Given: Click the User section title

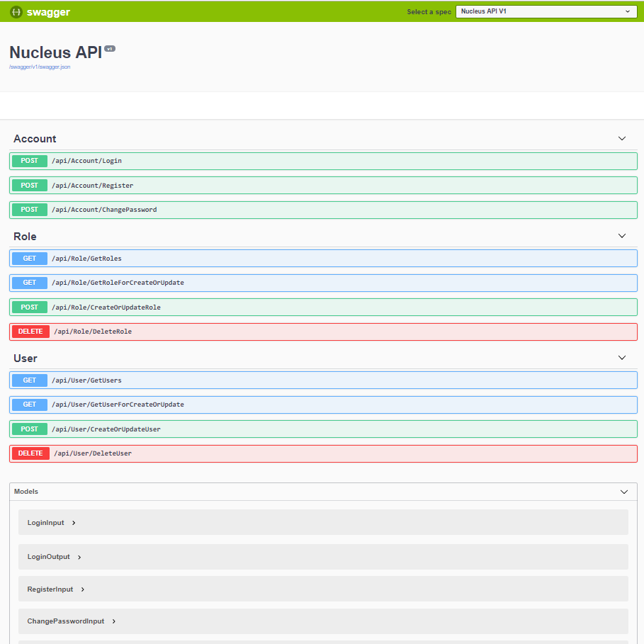Looking at the screenshot, I should click(26, 358).
